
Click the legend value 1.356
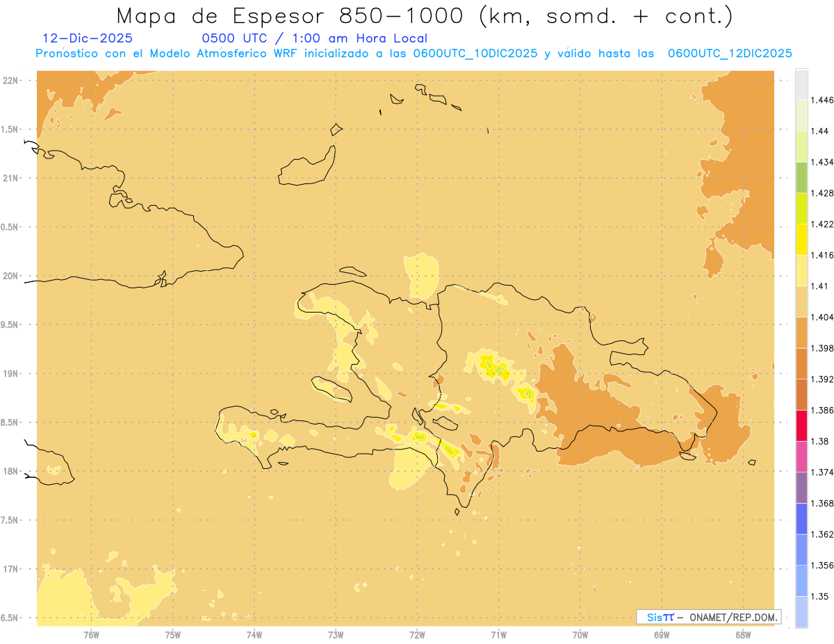[823, 565]
